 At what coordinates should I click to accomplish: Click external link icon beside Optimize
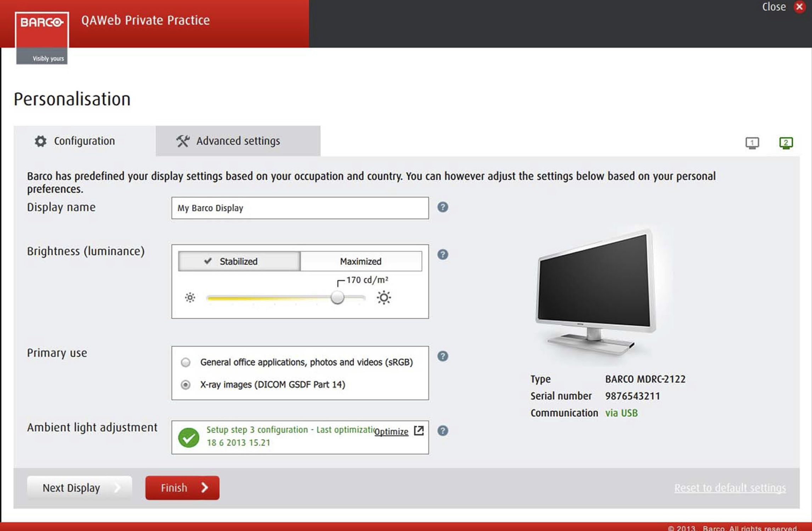pos(419,430)
